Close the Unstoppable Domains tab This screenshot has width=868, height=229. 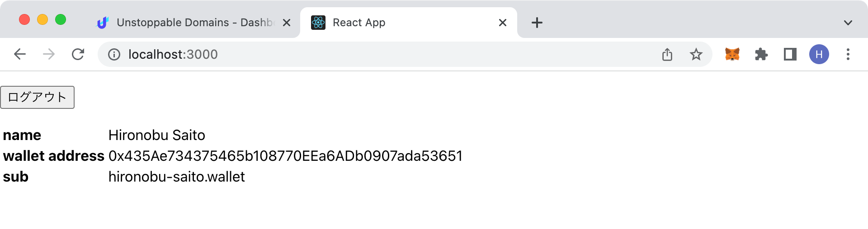(x=286, y=23)
